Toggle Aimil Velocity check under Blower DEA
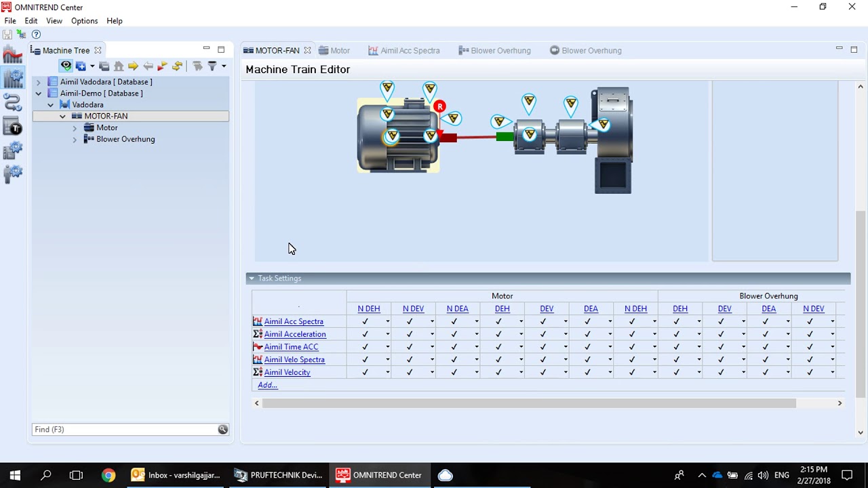The height and width of the screenshot is (488, 868). [x=765, y=372]
